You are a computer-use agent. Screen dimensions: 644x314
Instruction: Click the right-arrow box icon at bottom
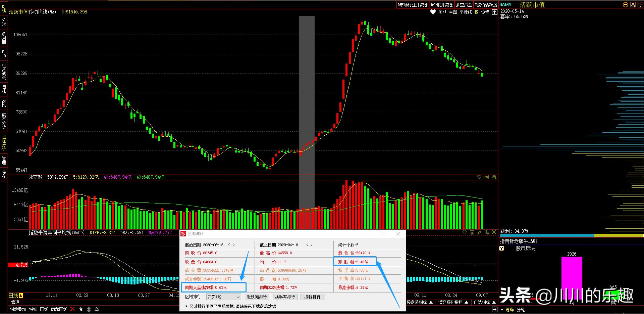coord(494,309)
